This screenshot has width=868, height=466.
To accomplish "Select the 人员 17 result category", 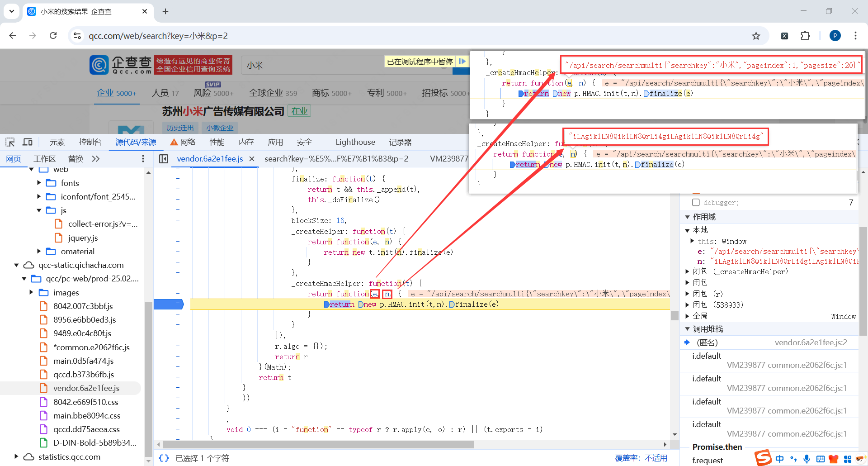I will (x=165, y=93).
